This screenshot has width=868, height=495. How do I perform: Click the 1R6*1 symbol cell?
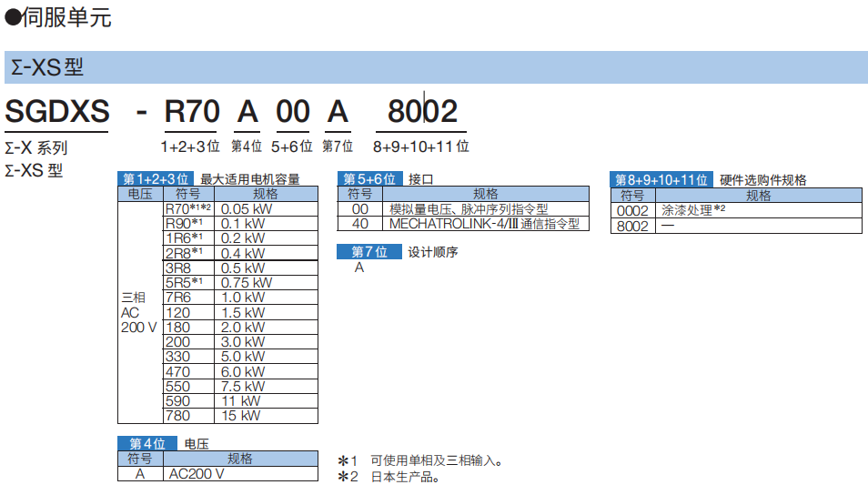(188, 238)
